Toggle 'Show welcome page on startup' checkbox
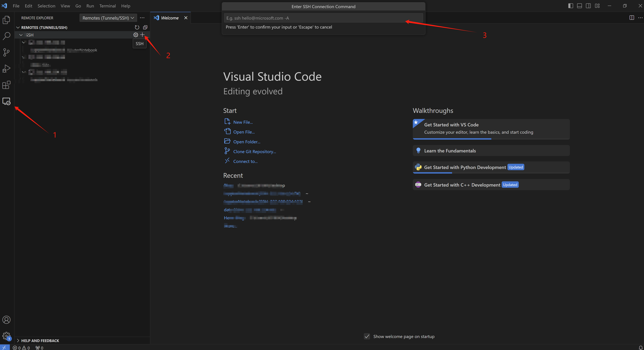Viewport: 644px width, 350px height. coord(367,336)
